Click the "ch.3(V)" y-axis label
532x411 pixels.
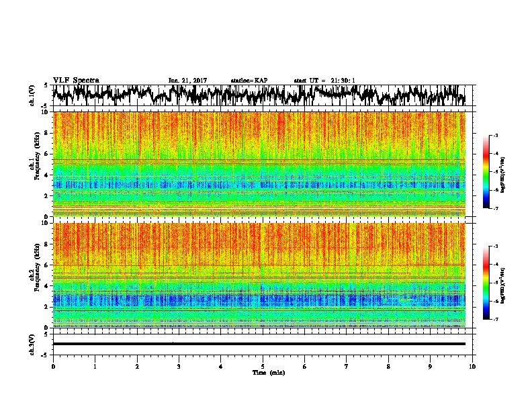tap(32, 345)
